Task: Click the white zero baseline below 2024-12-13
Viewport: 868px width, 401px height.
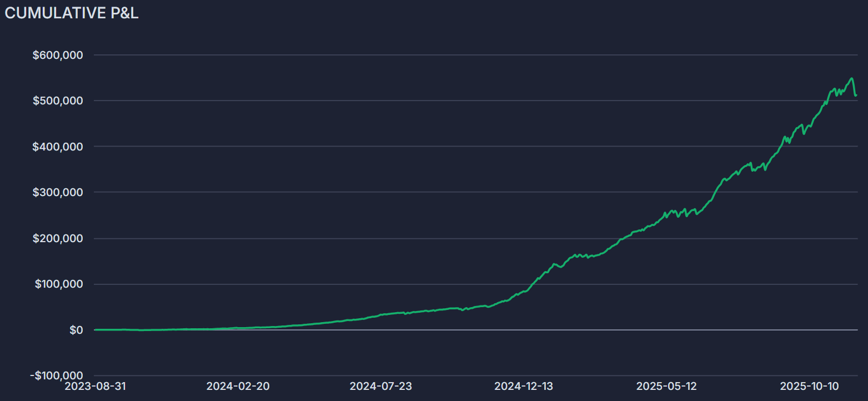Action: click(524, 330)
